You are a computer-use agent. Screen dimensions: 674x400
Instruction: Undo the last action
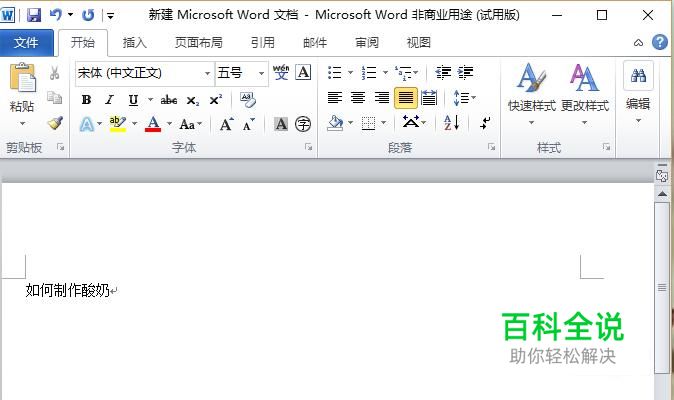(56, 15)
